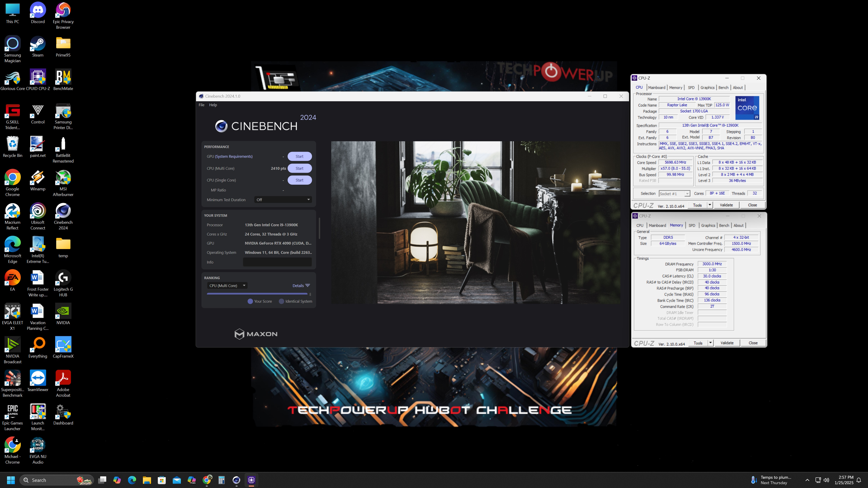This screenshot has height=488, width=868.
Task: Click the Info input field in Cinebench
Action: click(x=277, y=262)
